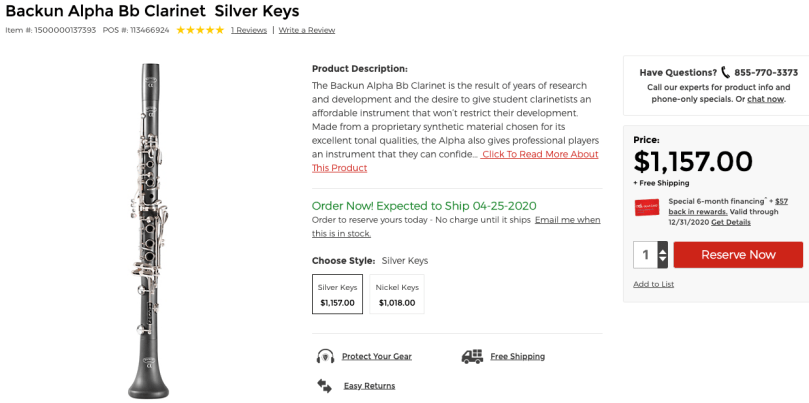Expand Click To Read More About This Product
The height and width of the screenshot is (403, 809).
(x=540, y=155)
